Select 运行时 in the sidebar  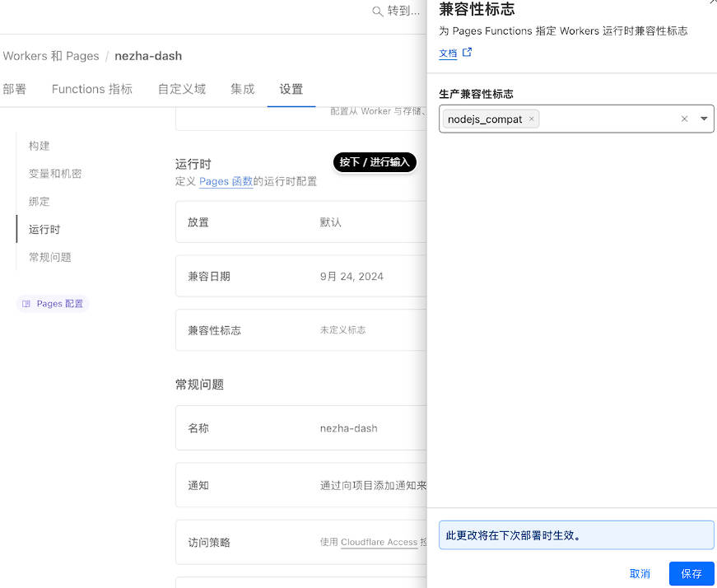coord(44,230)
